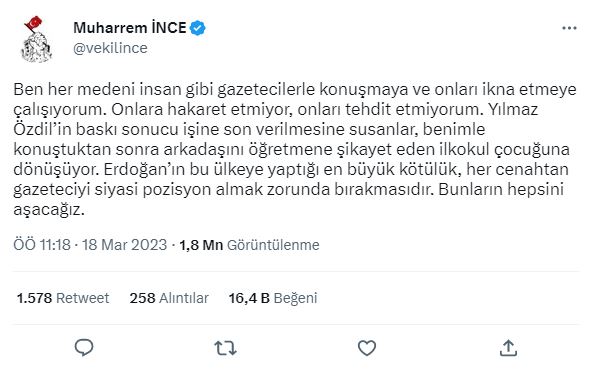Open the reply speech bubble icon
The image size is (595, 371).
[x=84, y=347]
